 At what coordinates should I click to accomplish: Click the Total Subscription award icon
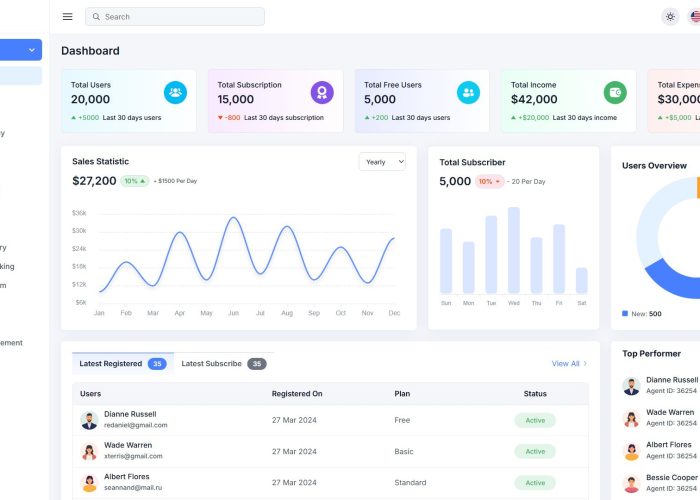[x=322, y=92]
